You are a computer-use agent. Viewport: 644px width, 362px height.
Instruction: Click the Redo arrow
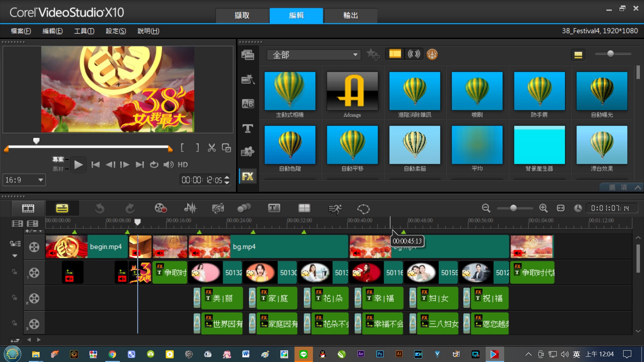point(130,208)
